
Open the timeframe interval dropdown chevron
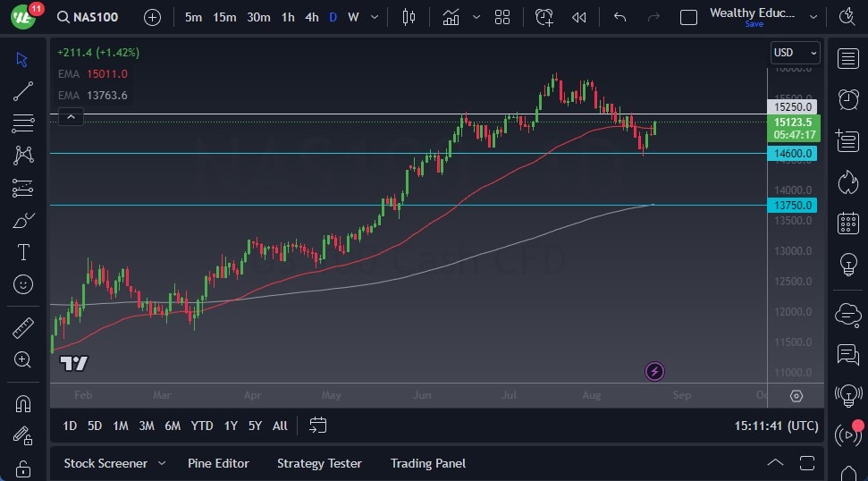(x=374, y=17)
